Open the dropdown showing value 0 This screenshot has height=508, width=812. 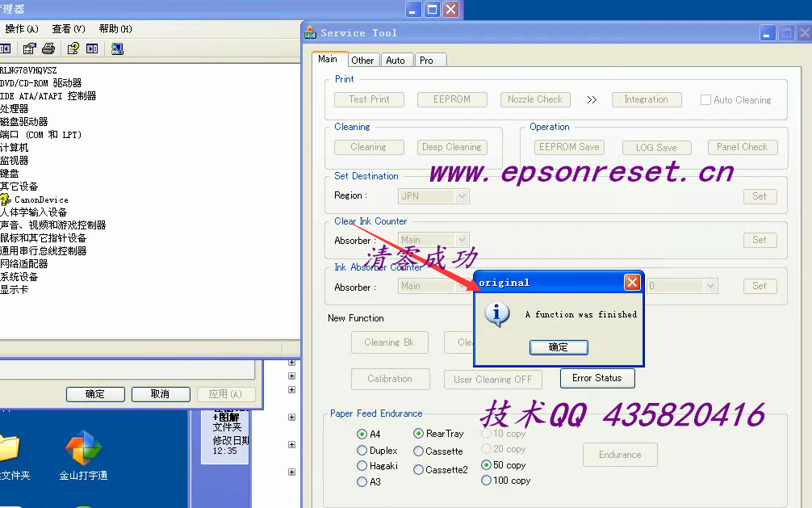point(710,286)
